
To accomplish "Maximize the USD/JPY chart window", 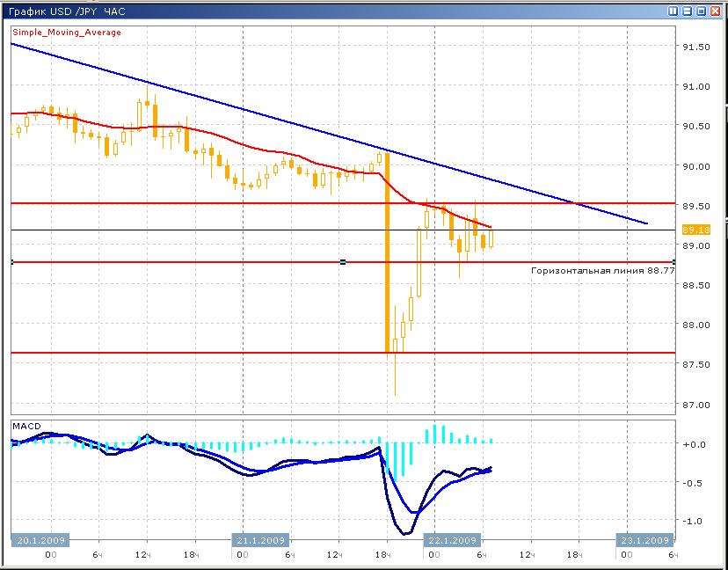I will pyautogui.click(x=702, y=11).
